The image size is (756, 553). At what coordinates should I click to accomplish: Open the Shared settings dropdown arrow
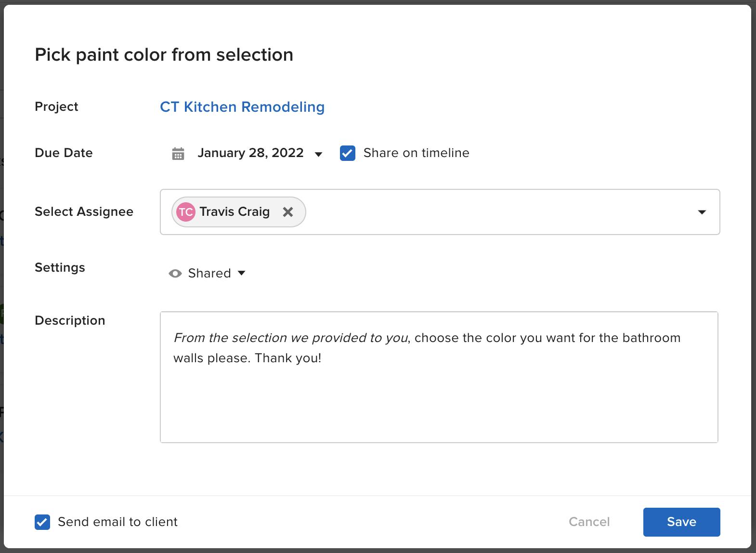click(x=242, y=273)
